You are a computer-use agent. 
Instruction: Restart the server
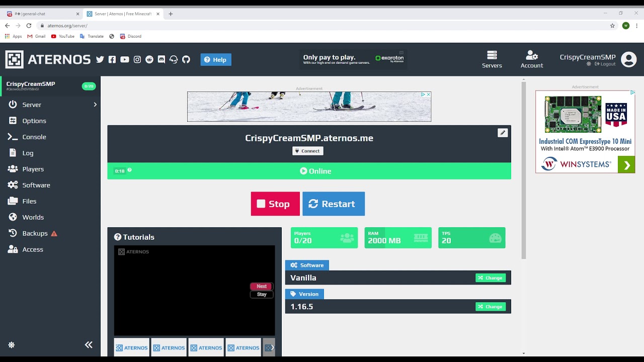[x=334, y=204]
